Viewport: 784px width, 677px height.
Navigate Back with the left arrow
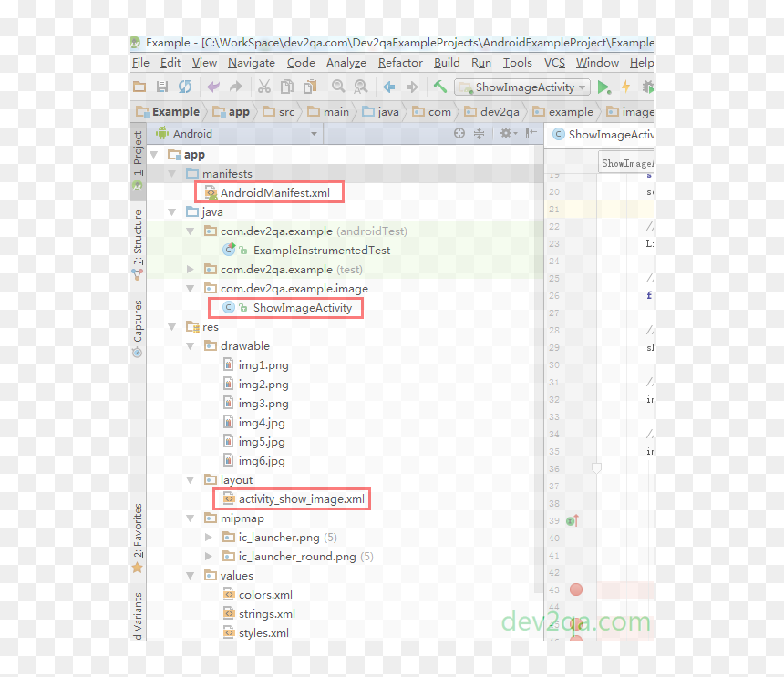pyautogui.click(x=389, y=87)
